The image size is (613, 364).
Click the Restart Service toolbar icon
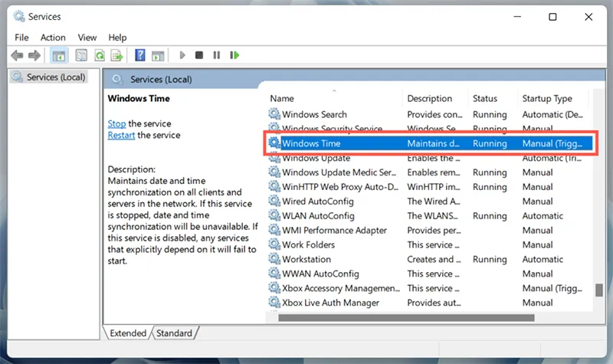[234, 55]
